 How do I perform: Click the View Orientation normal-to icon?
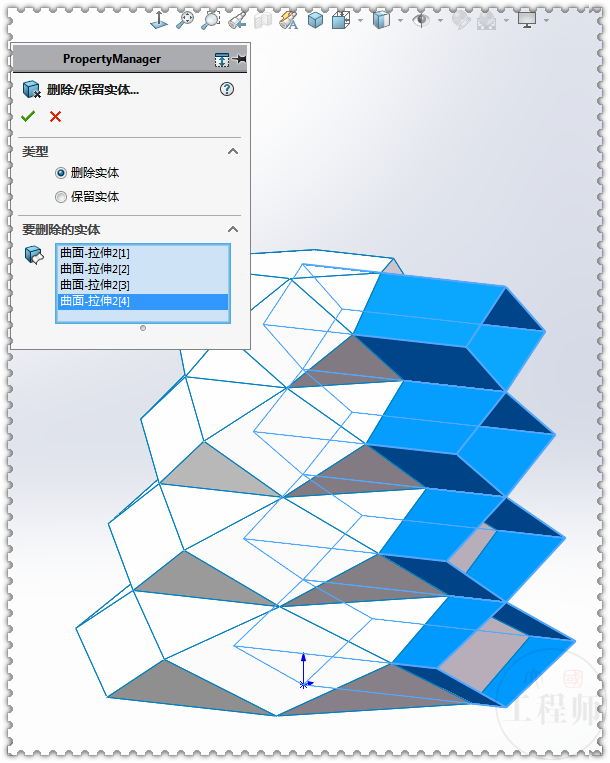click(159, 20)
